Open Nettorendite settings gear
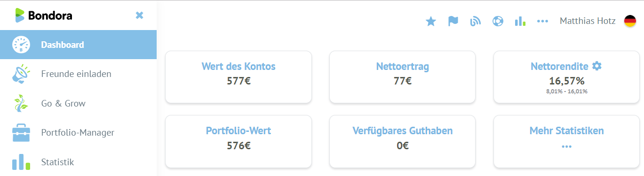 coord(597,66)
